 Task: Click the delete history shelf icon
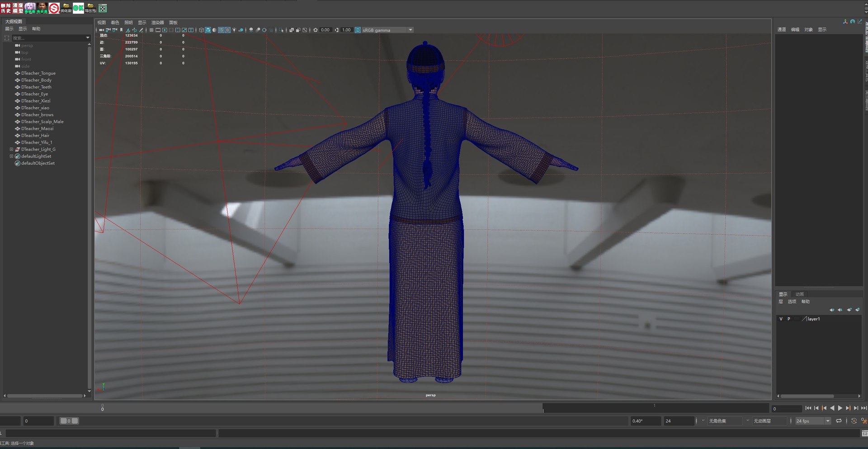pyautogui.click(x=6, y=8)
